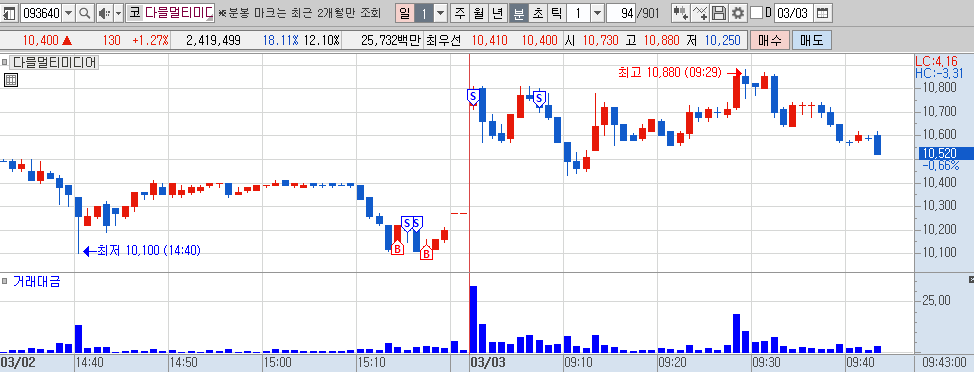The image size is (974, 372).
Task: Click the 매도 sell button
Action: tap(811, 41)
